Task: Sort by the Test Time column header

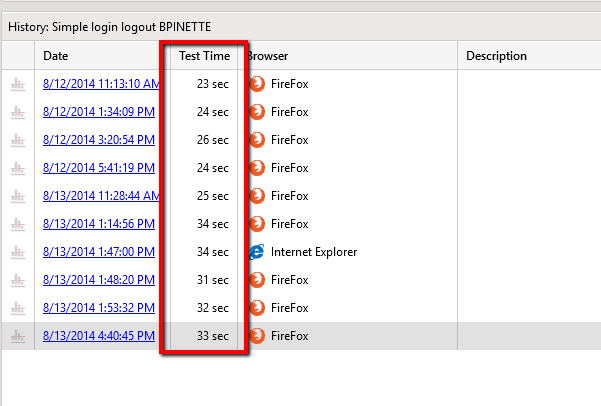Action: click(x=203, y=56)
